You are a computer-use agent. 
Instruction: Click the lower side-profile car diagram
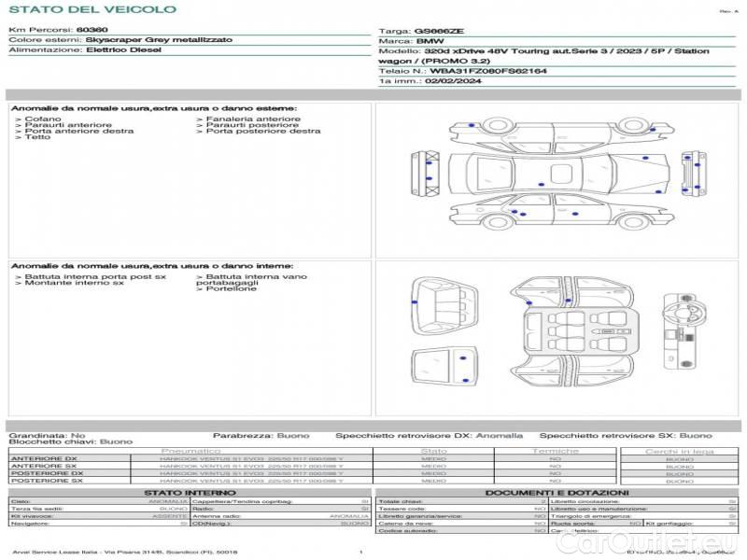tap(558, 210)
